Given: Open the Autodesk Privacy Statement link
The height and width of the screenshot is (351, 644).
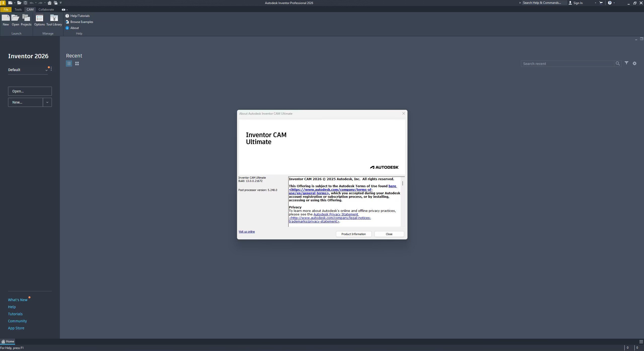Looking at the screenshot, I should [x=336, y=214].
